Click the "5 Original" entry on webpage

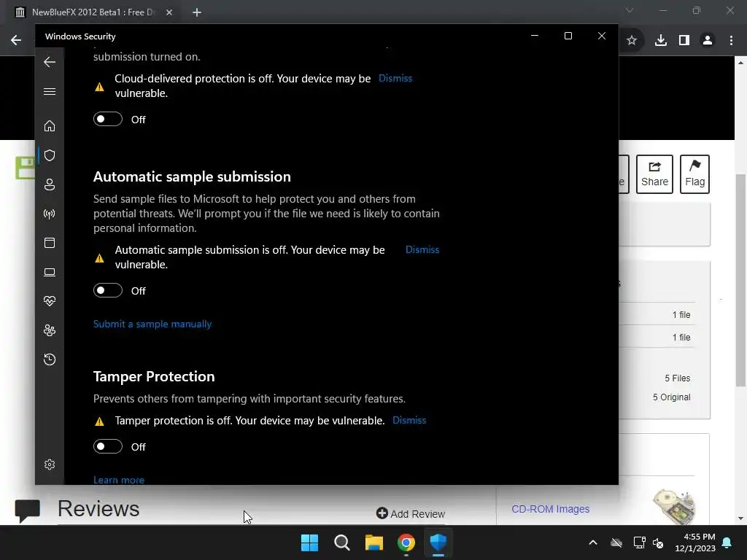[x=671, y=397]
